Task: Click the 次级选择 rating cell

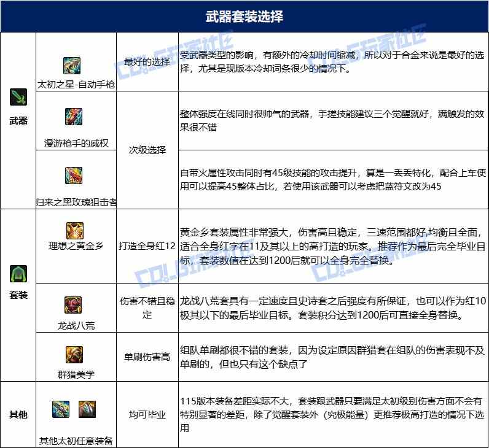Action: 147,150
